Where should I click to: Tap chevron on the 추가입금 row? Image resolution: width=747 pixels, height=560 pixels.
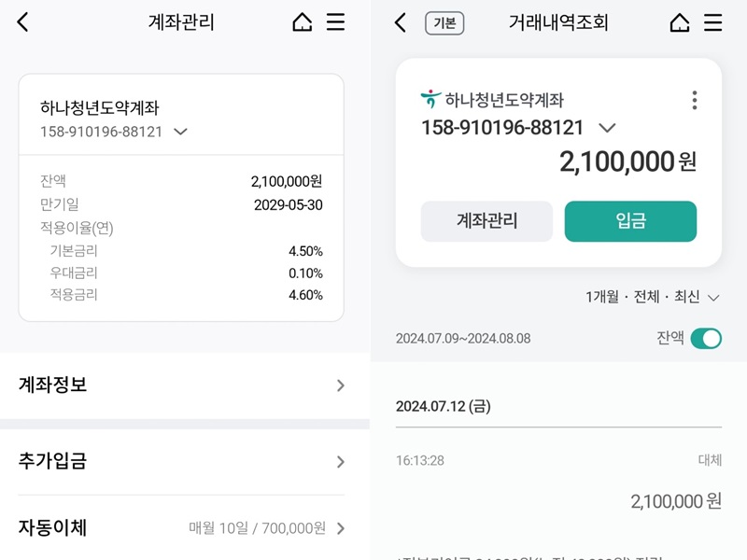(340, 461)
